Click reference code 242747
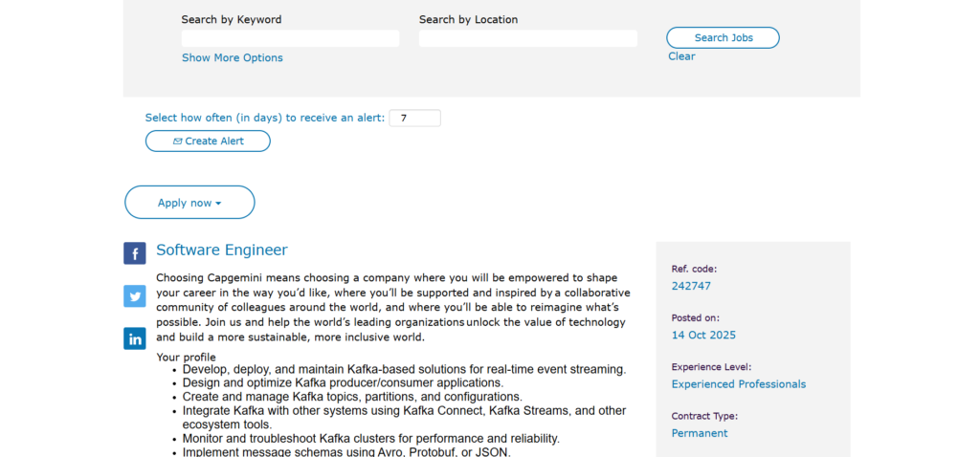 [x=691, y=286]
